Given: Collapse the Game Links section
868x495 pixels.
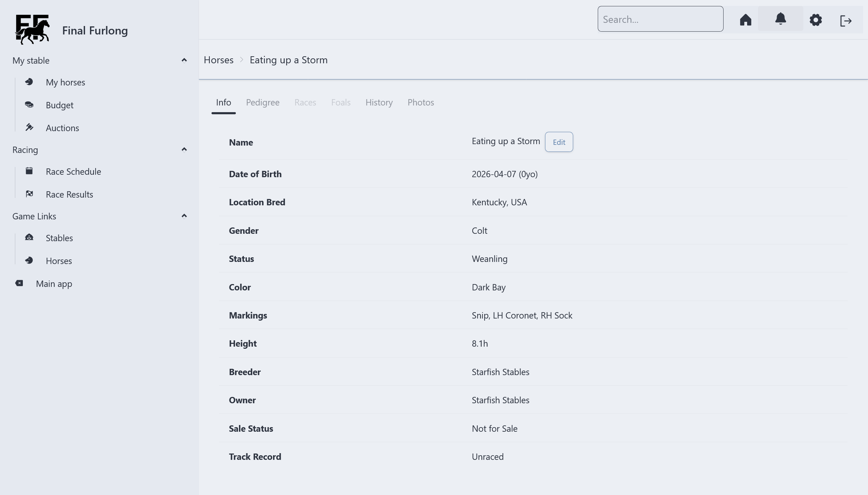Looking at the screenshot, I should pyautogui.click(x=184, y=216).
